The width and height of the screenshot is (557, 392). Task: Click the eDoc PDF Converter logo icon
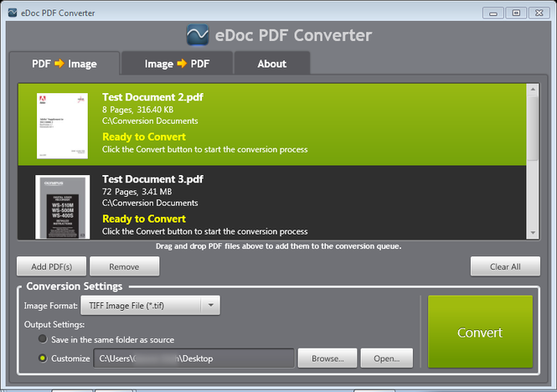pyautogui.click(x=198, y=35)
